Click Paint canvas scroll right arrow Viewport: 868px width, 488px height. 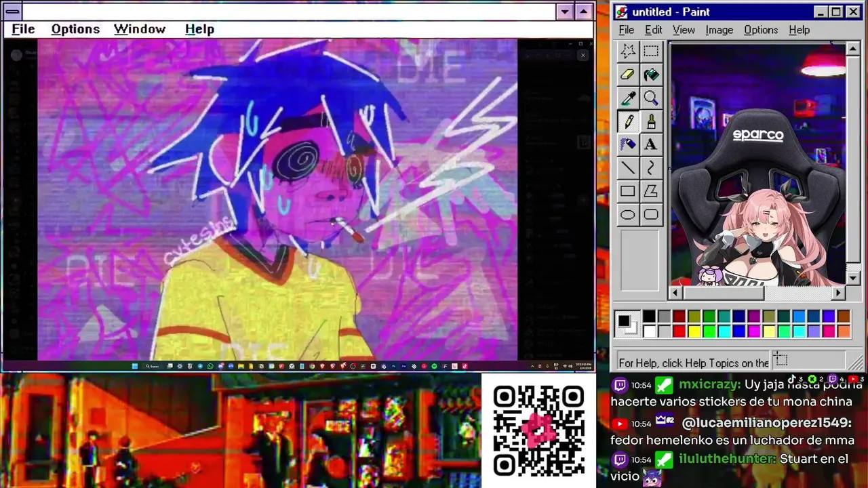coord(839,293)
